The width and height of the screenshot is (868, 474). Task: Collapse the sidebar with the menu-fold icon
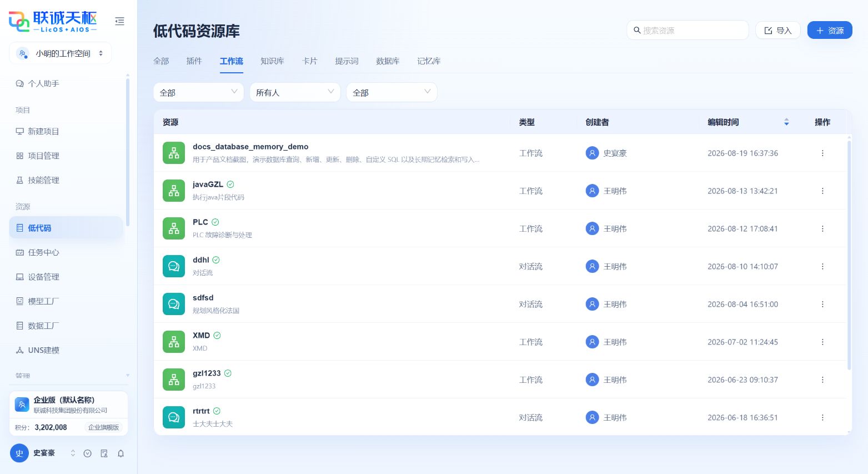coord(119,21)
